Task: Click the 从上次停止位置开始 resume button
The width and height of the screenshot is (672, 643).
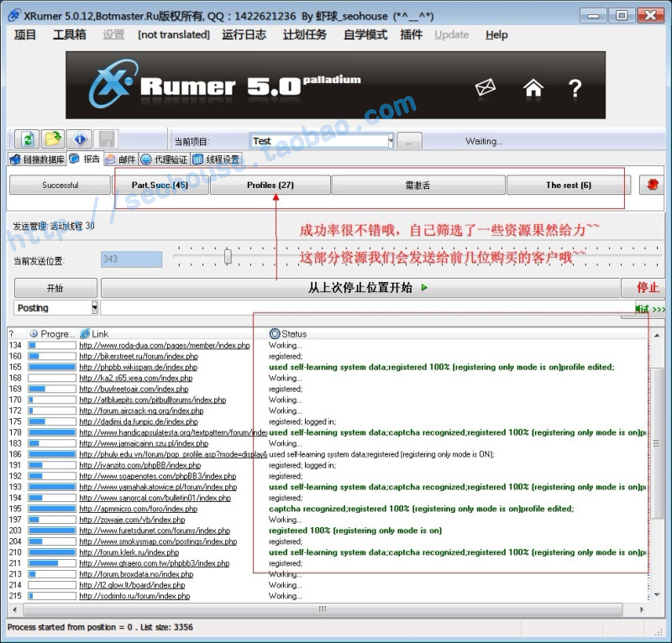Action: coord(361,288)
